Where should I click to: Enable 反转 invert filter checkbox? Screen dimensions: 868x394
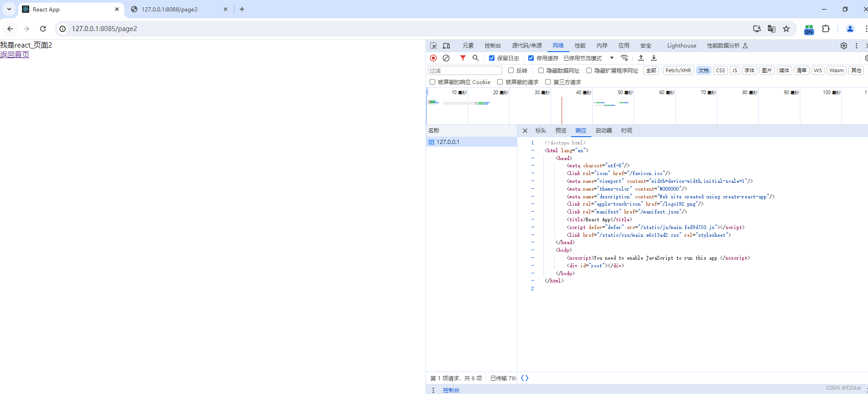[x=511, y=70]
